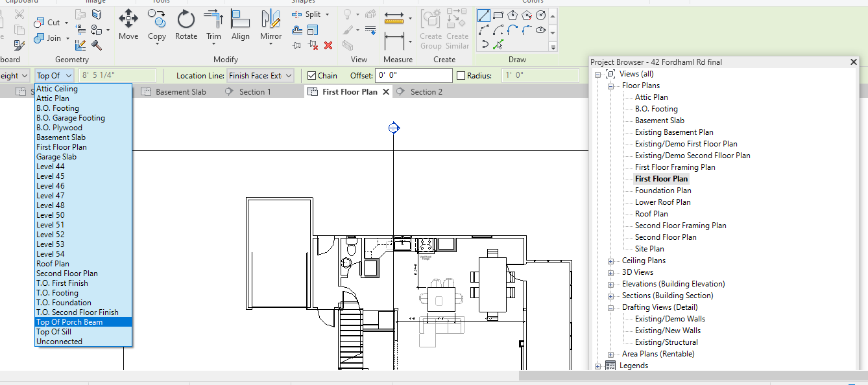Activate the Rotate tool

pos(186,25)
